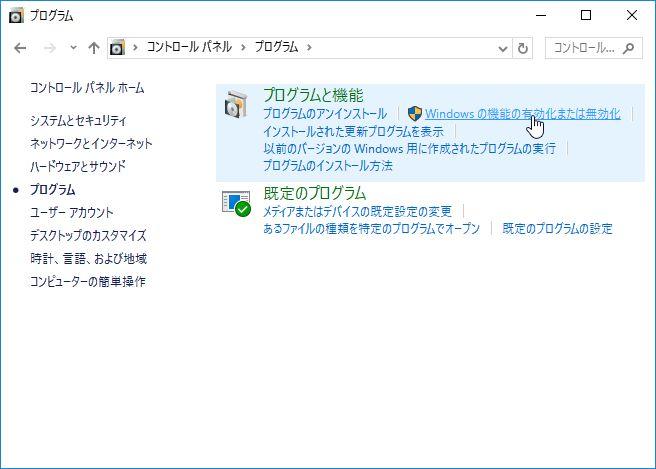Screen dimensions: 656x469
Task: Click プログラムのアンインストール link
Action: tap(325, 114)
